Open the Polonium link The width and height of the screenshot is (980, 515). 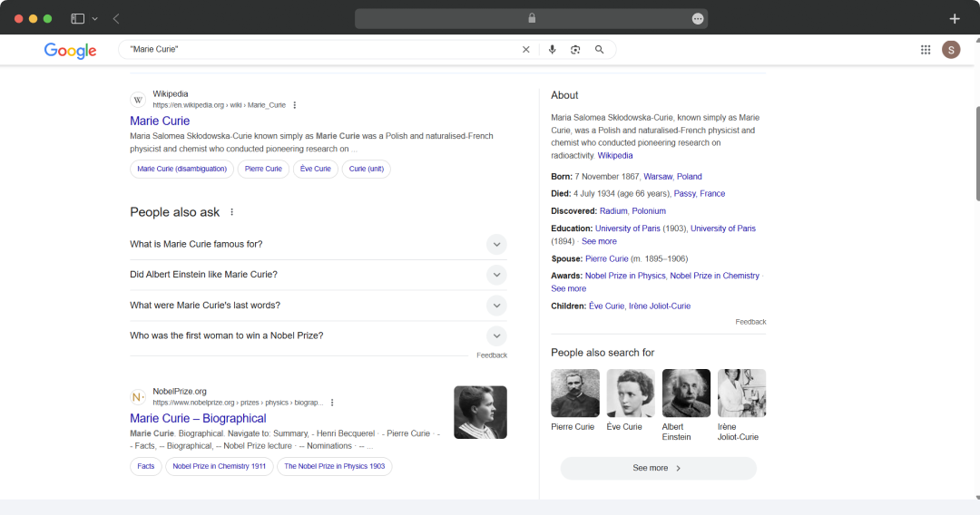click(649, 211)
